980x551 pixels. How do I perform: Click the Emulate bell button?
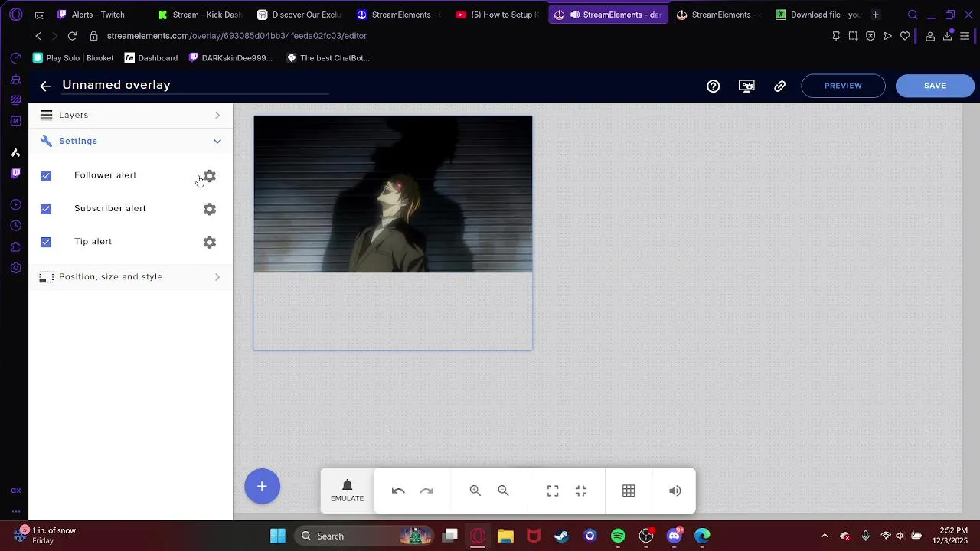pyautogui.click(x=347, y=491)
